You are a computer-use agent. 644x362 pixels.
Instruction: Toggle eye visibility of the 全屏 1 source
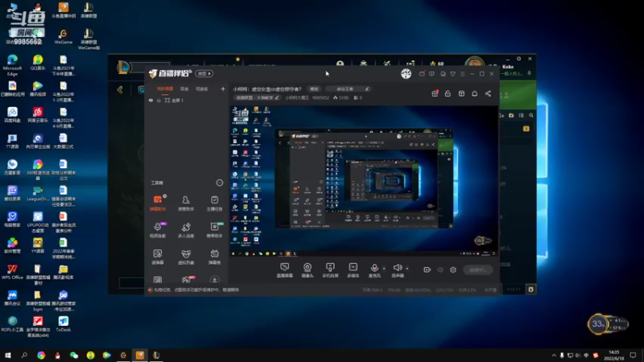[151, 100]
